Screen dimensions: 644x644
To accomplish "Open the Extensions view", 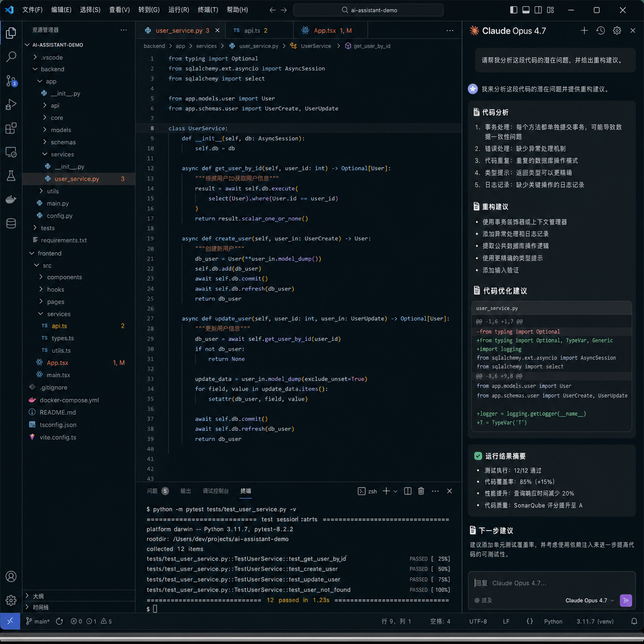I will (11, 128).
